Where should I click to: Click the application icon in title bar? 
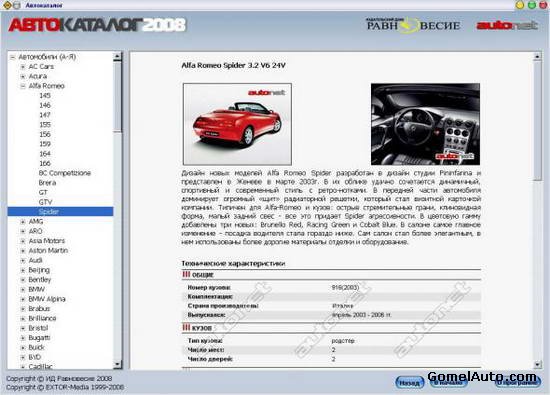[x=7, y=5]
